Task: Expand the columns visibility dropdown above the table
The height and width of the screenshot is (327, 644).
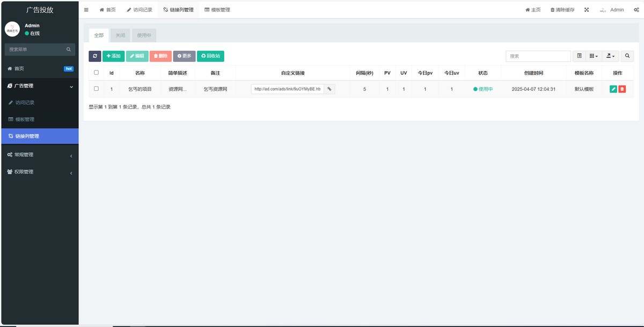Action: click(594, 56)
